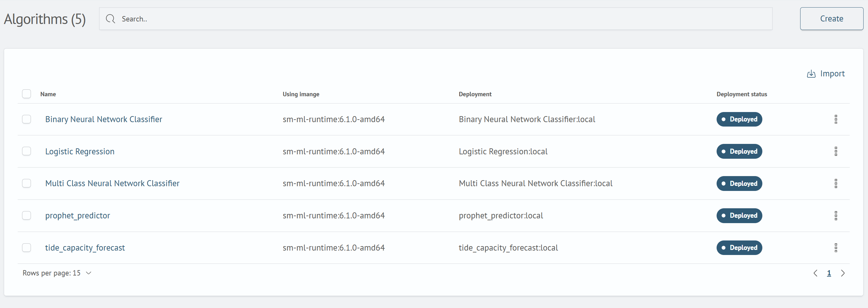Open the prophet_predictor algorithm link
This screenshot has height=308, width=868.
(x=78, y=216)
